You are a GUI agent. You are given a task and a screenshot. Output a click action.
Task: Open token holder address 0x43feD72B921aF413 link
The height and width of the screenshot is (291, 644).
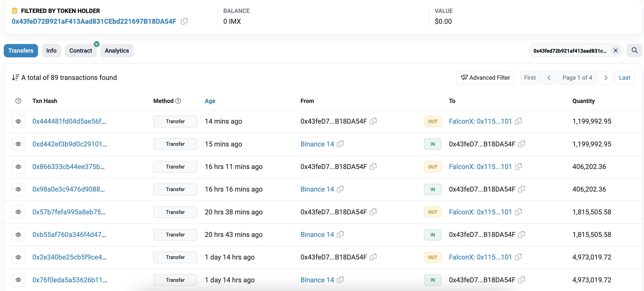click(x=94, y=21)
